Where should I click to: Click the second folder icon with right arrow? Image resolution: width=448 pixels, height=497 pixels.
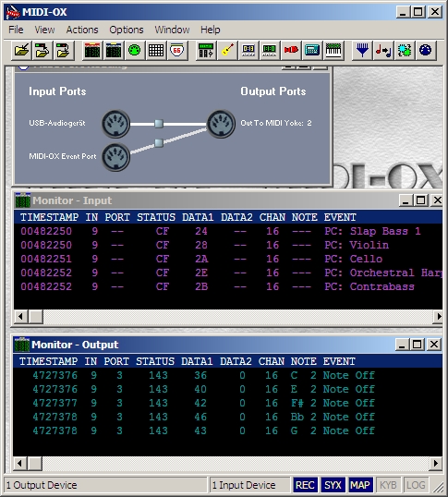(x=42, y=50)
